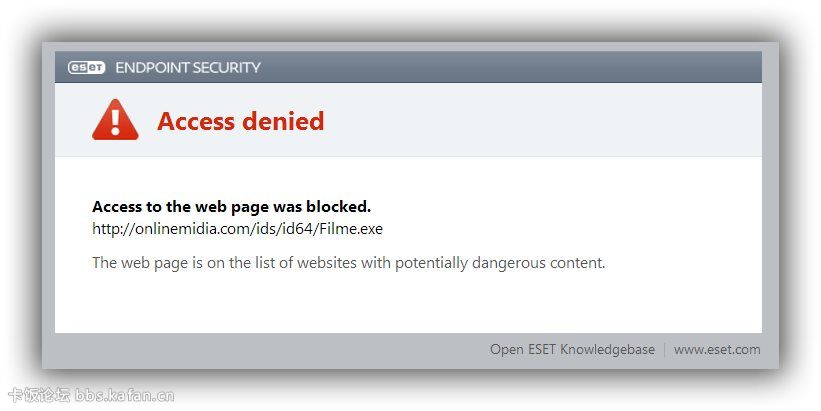Open ESET Knowledgebase link
Screen dimensions: 821x411
pyautogui.click(x=572, y=349)
